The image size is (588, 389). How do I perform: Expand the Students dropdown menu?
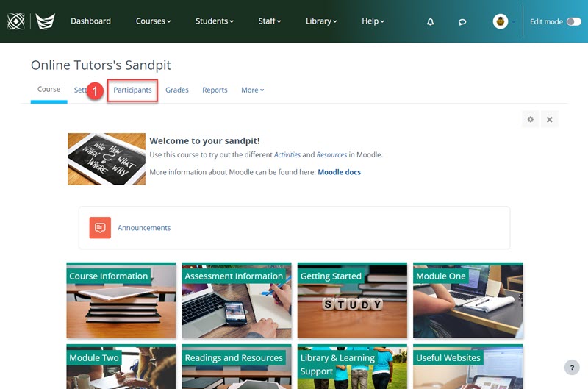pyautogui.click(x=215, y=21)
